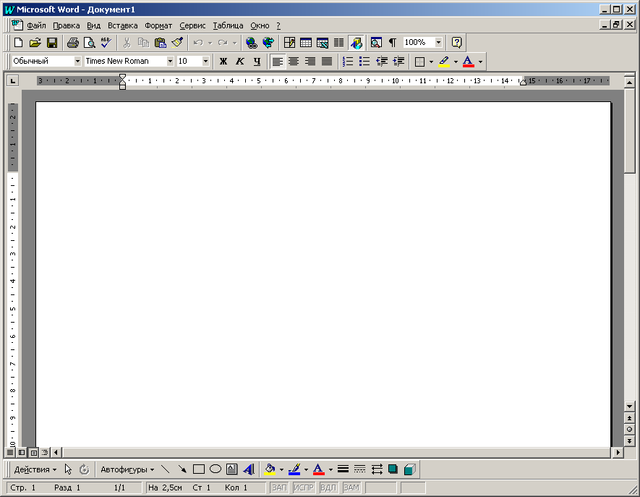
Task: Toggle underline formatting (Ч)
Action: pos(257,61)
